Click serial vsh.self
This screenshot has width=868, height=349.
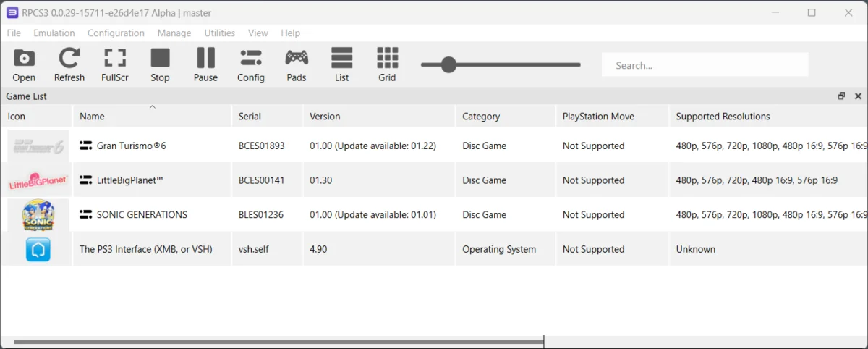[254, 249]
